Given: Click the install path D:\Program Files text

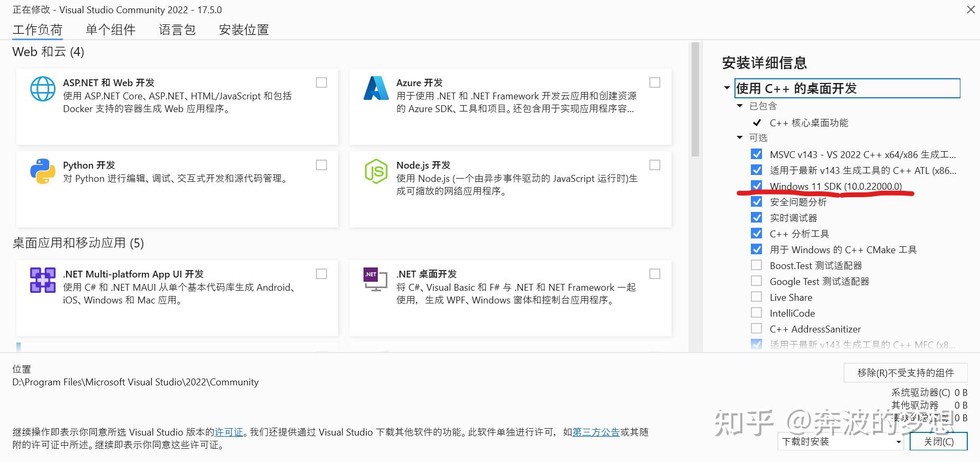Looking at the screenshot, I should 135,382.
